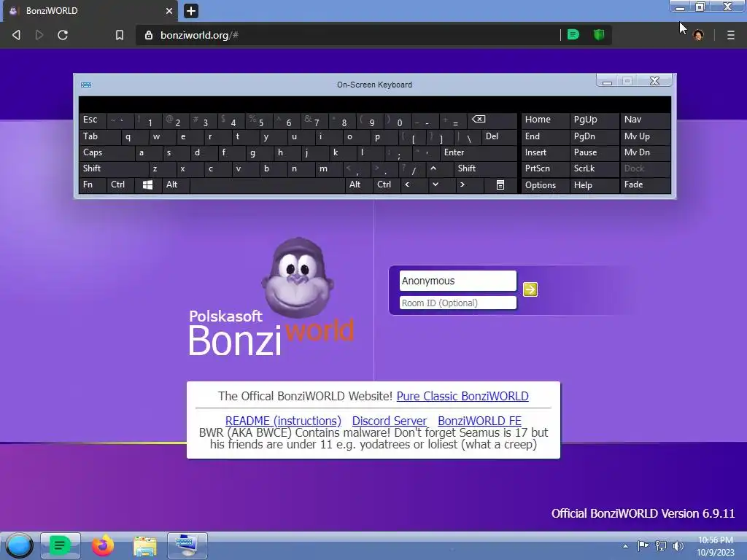Screen dimensions: 747x560
Task: Click the Room ID (Optional) field
Action: (457, 303)
